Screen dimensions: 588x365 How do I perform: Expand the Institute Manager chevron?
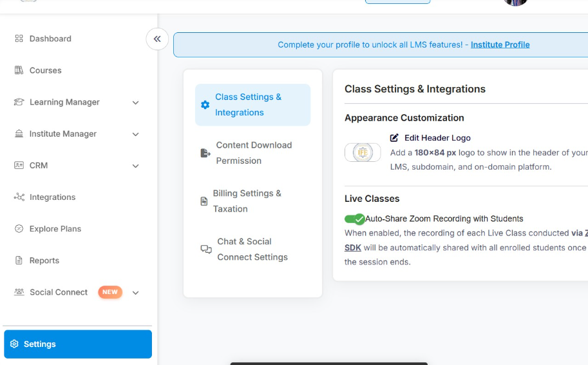coord(135,134)
